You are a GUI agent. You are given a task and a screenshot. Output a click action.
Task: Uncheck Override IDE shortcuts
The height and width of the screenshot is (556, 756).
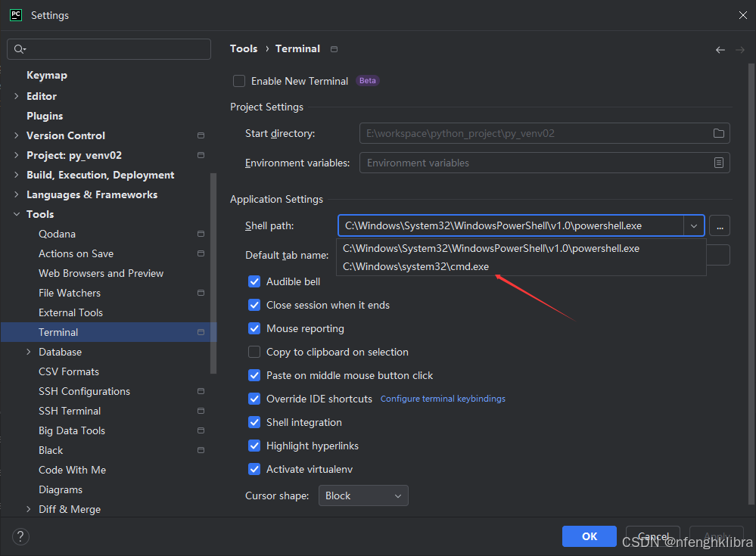click(x=254, y=399)
